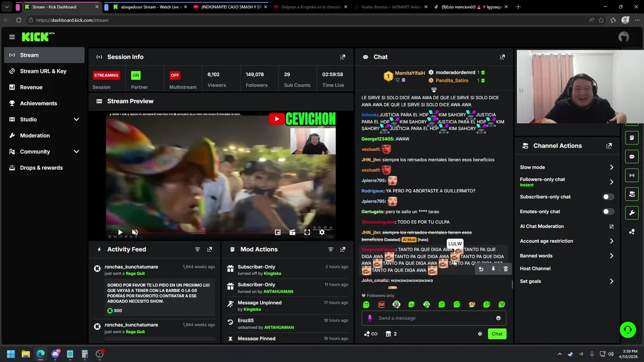Open the stream preview player settings gear

[x=322, y=232]
